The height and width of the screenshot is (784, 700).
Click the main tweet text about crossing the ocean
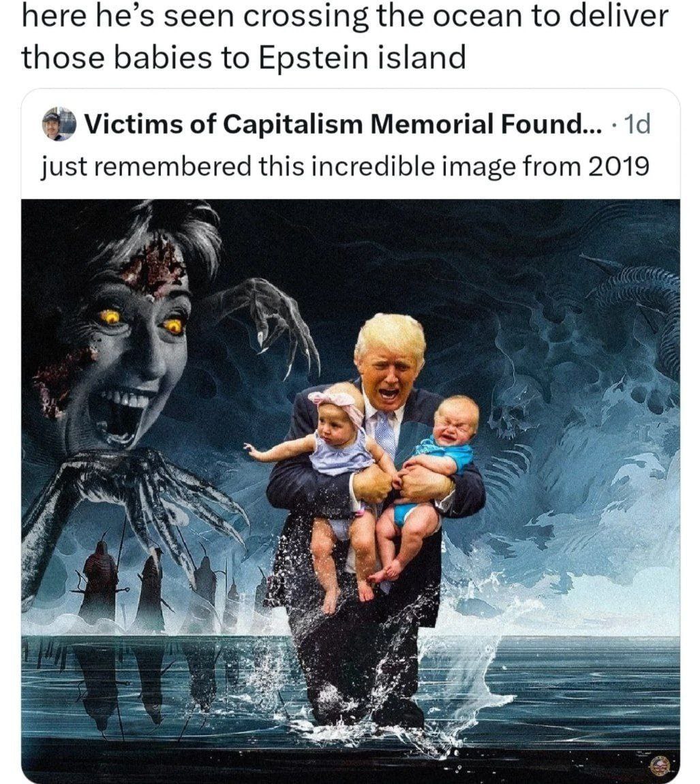[x=345, y=36]
